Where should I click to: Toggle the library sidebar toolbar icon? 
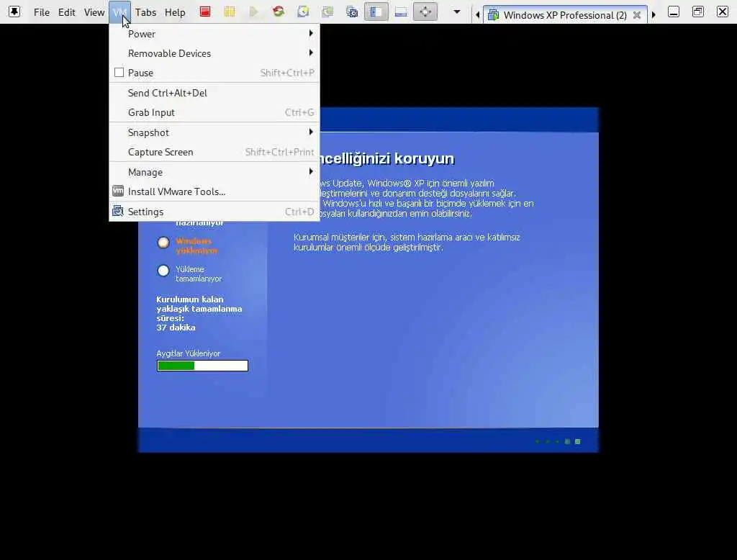(x=376, y=12)
